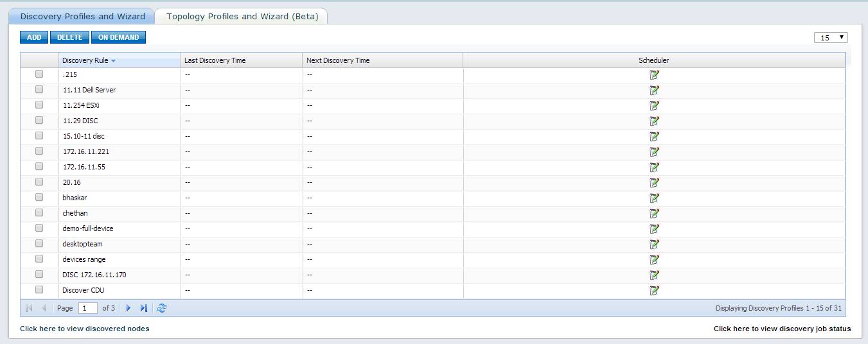Click the page number input field

pyautogui.click(x=87, y=308)
